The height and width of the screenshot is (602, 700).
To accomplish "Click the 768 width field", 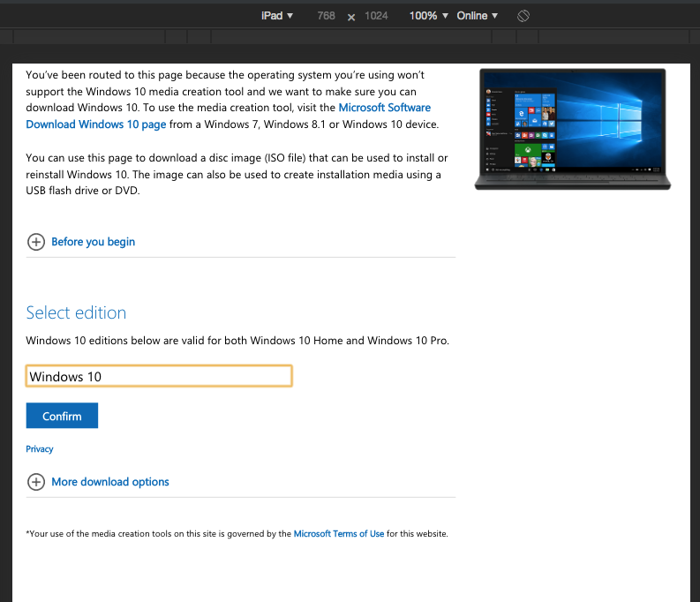I will 326,16.
